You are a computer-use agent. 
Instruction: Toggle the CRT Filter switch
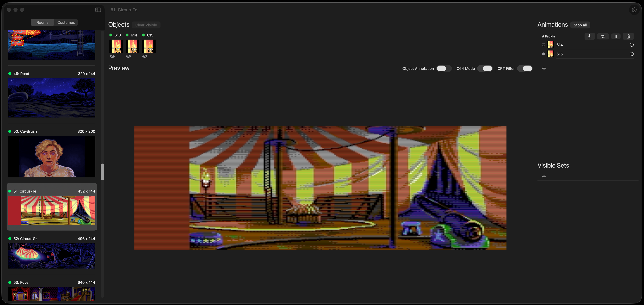tap(524, 68)
